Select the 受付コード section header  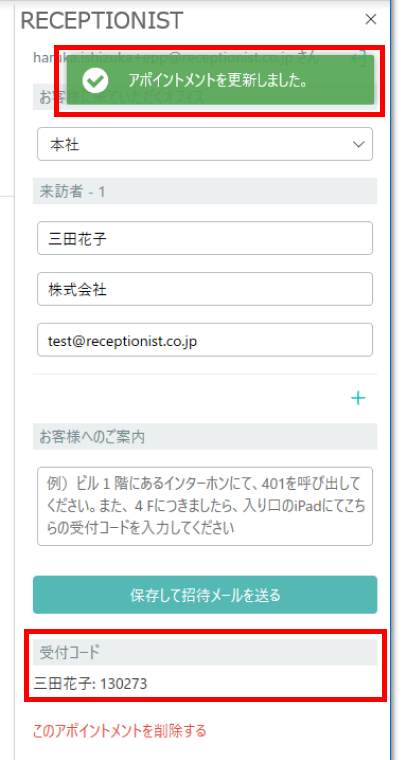[205, 652]
